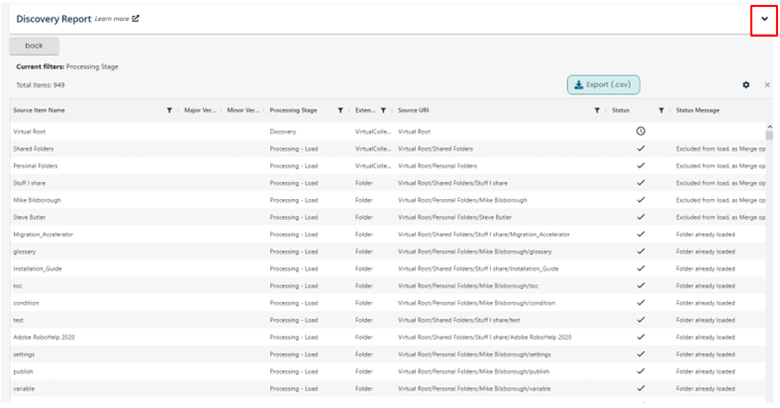Image resolution: width=780 pixels, height=408 pixels.
Task: Click Excluded from load message in Shared Folders row
Action: (x=720, y=149)
